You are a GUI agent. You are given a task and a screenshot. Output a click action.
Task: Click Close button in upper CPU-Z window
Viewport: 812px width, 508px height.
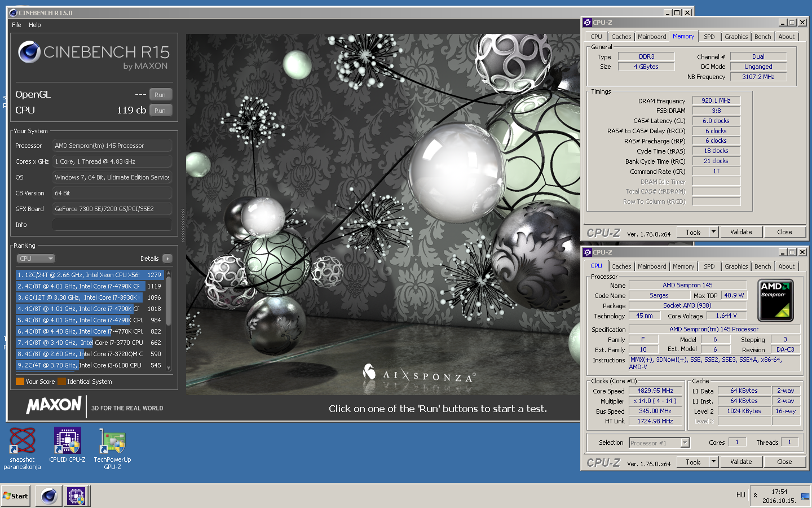[784, 232]
